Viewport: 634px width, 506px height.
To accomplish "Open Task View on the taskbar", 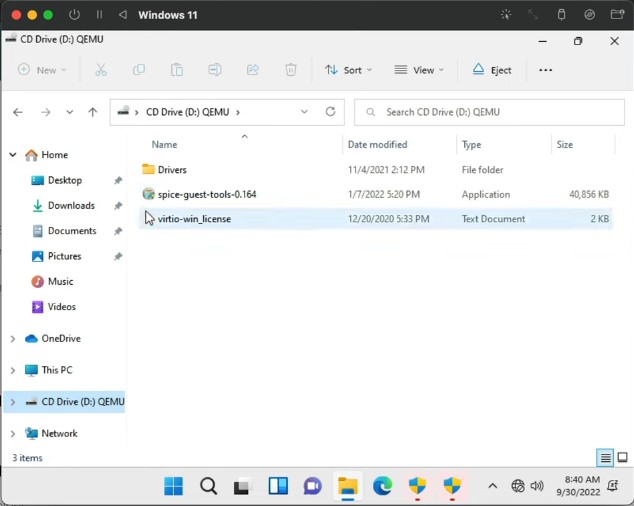I will tap(243, 486).
